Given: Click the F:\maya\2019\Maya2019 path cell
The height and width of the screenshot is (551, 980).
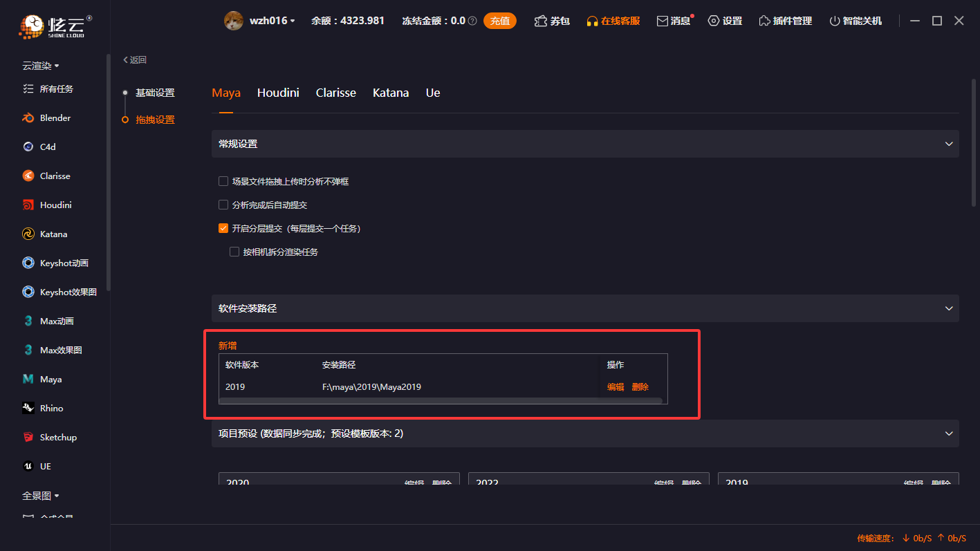Looking at the screenshot, I should [372, 387].
